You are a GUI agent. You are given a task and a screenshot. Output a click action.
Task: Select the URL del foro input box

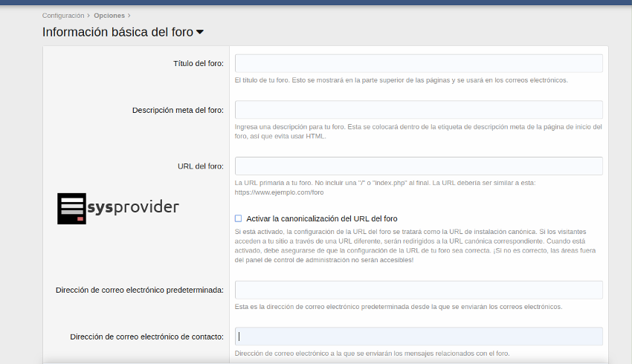click(x=418, y=166)
